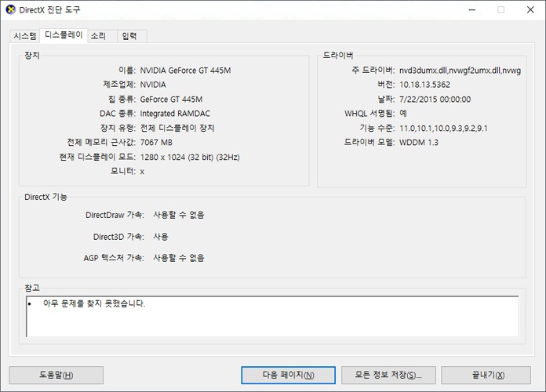Click memory value 7067 MB

click(x=156, y=143)
